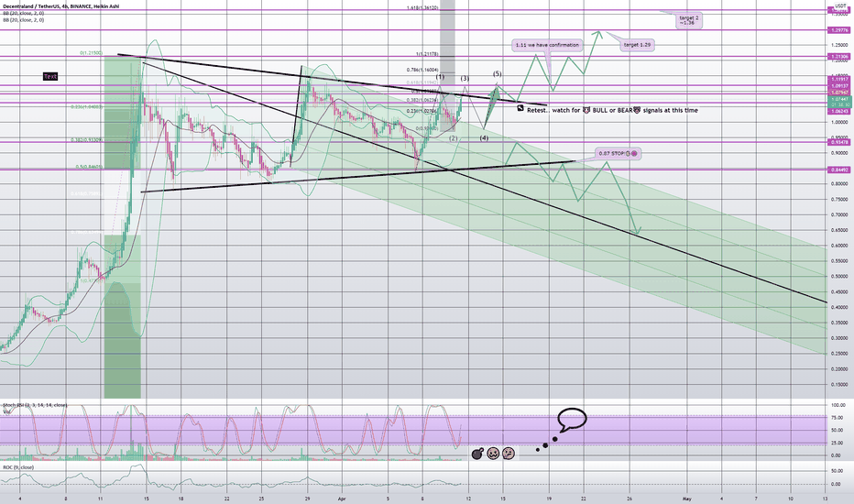Click the '29' date axis label
This screenshot has height=504, width=854.
tap(308, 498)
